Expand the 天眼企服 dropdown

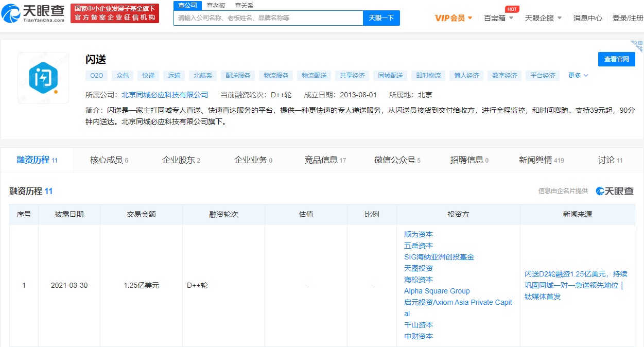pos(543,18)
